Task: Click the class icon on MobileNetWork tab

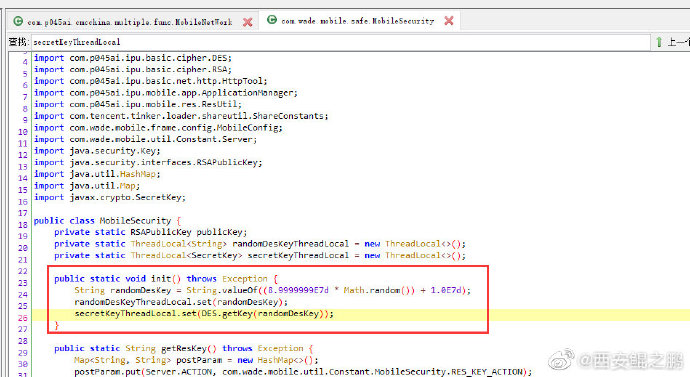Action: [x=18, y=21]
